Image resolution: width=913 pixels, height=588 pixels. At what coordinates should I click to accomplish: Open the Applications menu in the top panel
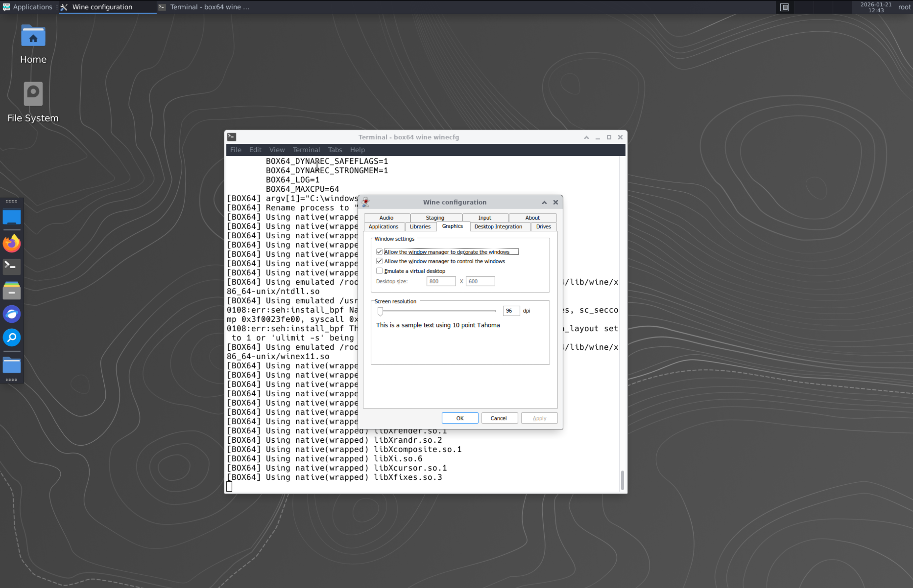coord(27,7)
